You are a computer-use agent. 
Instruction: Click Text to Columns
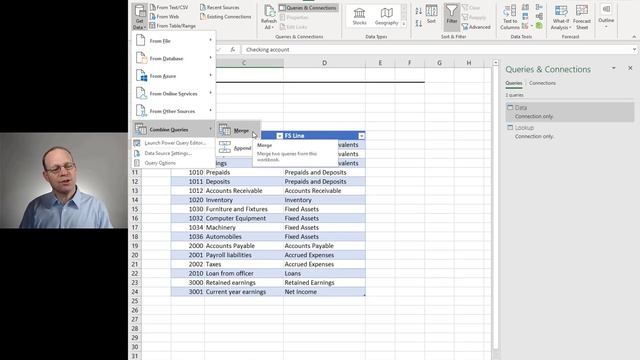point(510,17)
